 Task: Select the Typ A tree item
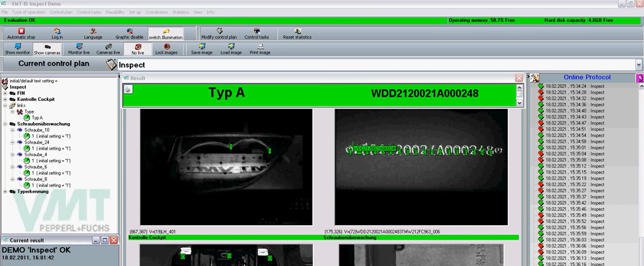coord(37,117)
